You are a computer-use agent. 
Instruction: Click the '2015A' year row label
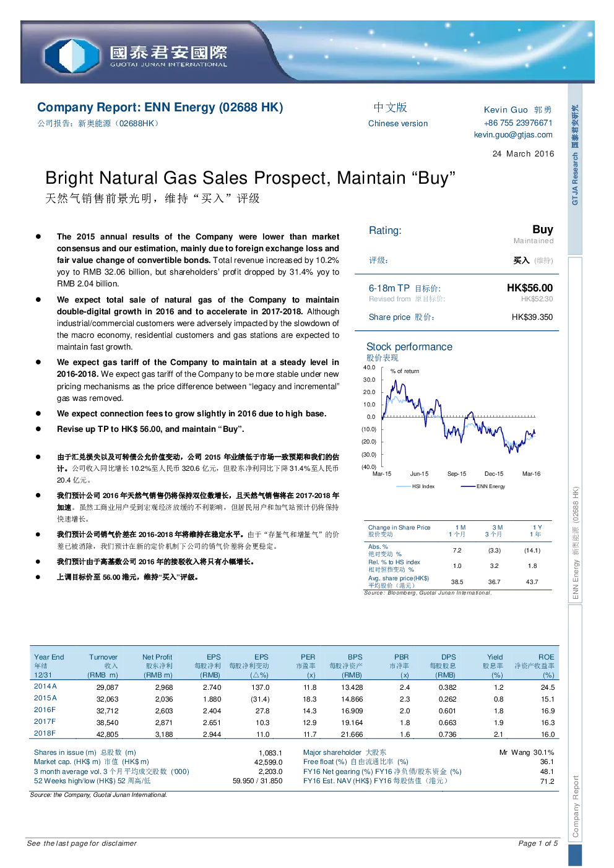[45, 698]
